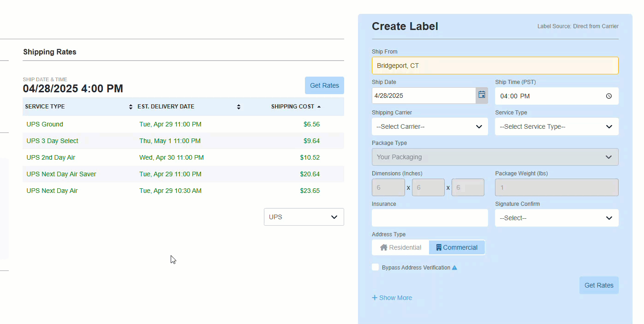Image resolution: width=644 pixels, height=324 pixels.
Task: Click the $20.64 shipping cost
Action: point(310,174)
